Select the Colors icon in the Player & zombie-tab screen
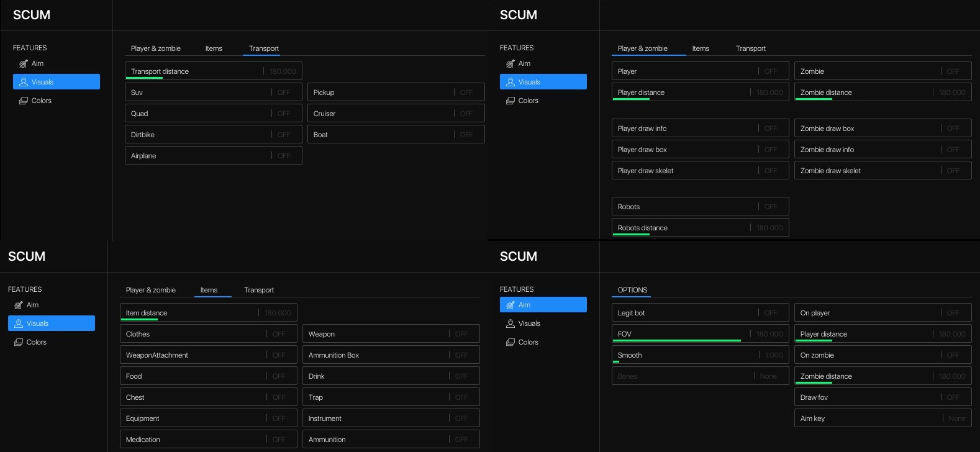The width and height of the screenshot is (980, 452). (x=510, y=101)
